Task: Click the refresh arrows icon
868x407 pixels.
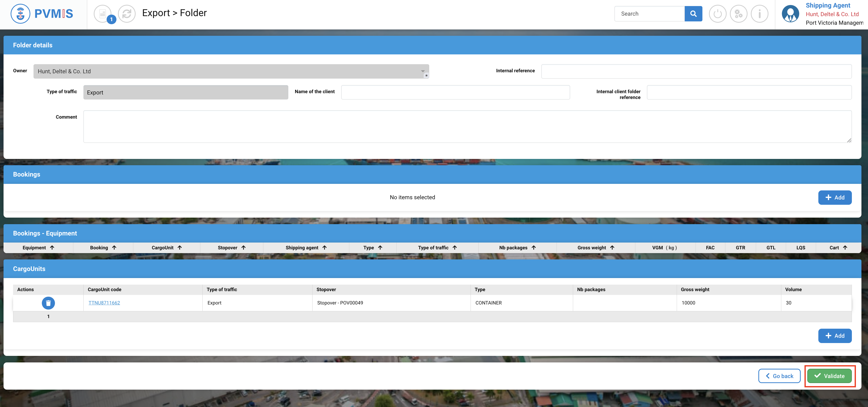Action: click(127, 14)
